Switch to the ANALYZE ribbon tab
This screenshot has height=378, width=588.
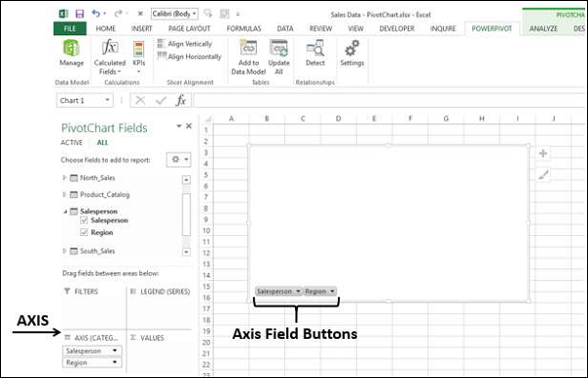click(543, 28)
